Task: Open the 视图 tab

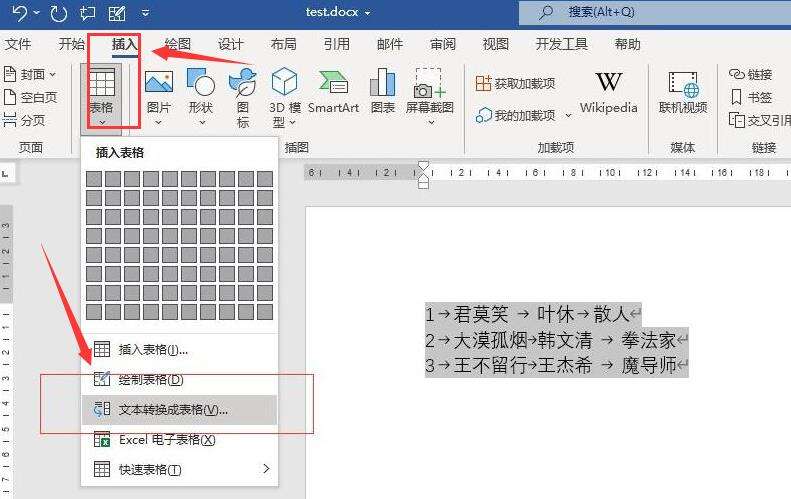Action: 495,44
